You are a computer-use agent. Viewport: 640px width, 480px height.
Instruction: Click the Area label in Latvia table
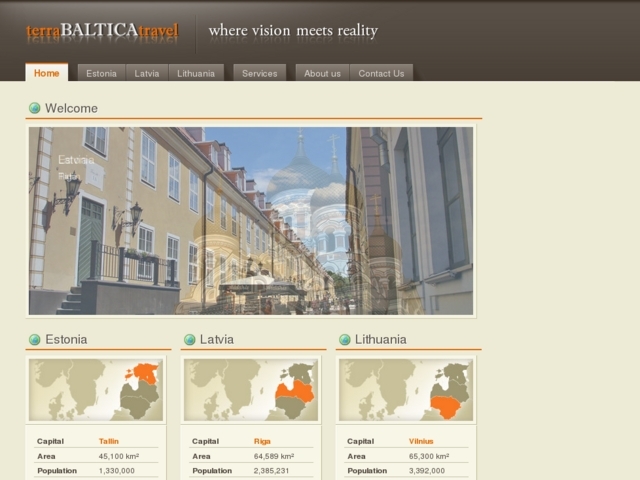(201, 456)
